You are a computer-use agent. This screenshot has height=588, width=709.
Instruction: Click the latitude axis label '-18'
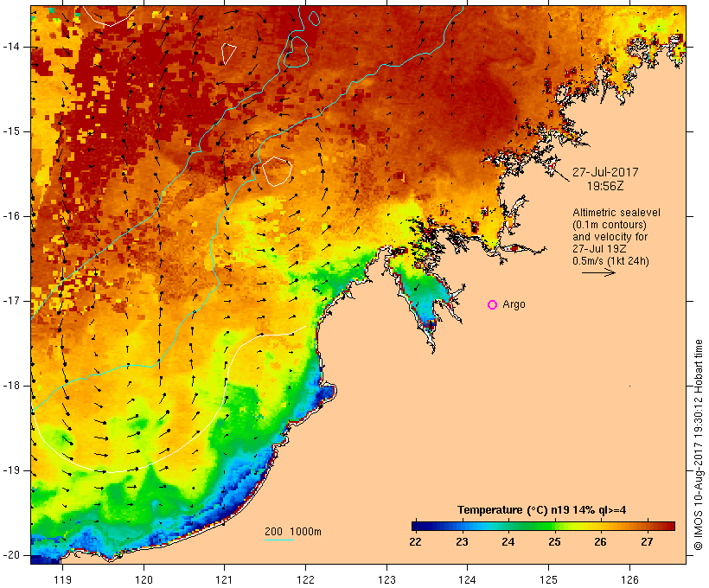pos(11,386)
